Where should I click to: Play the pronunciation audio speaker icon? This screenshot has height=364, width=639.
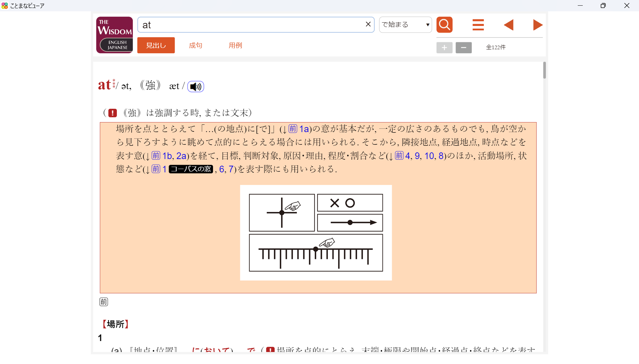coord(196,87)
